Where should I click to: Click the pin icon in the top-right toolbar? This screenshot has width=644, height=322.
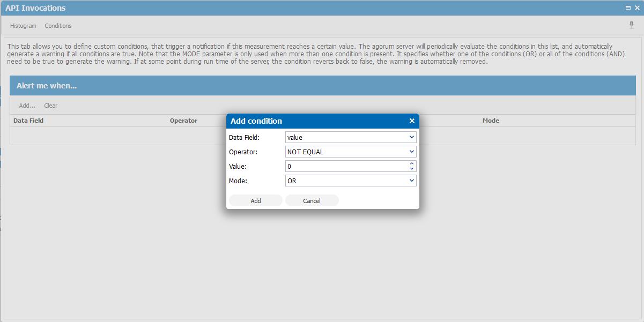631,25
